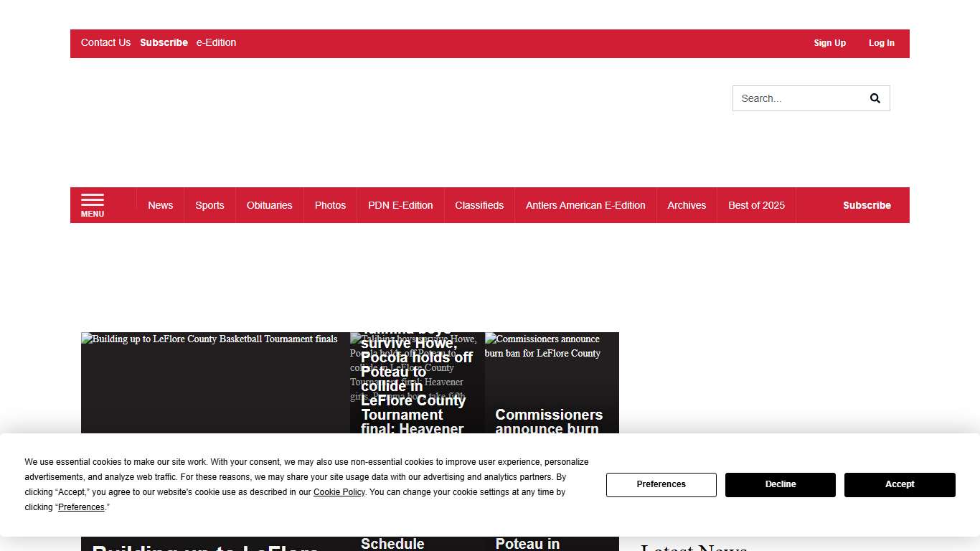Open the Cookie Policy link
This screenshot has height=551, width=980.
click(339, 492)
